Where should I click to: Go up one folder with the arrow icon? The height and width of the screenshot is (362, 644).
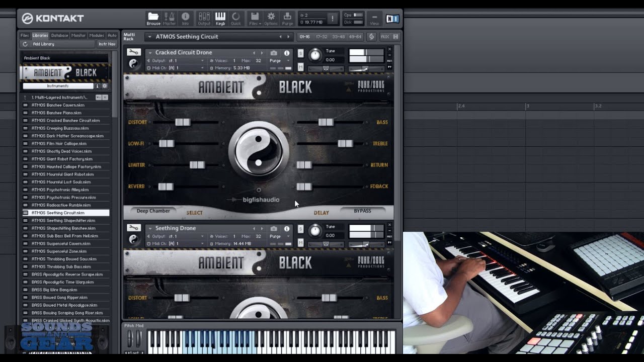click(x=25, y=97)
